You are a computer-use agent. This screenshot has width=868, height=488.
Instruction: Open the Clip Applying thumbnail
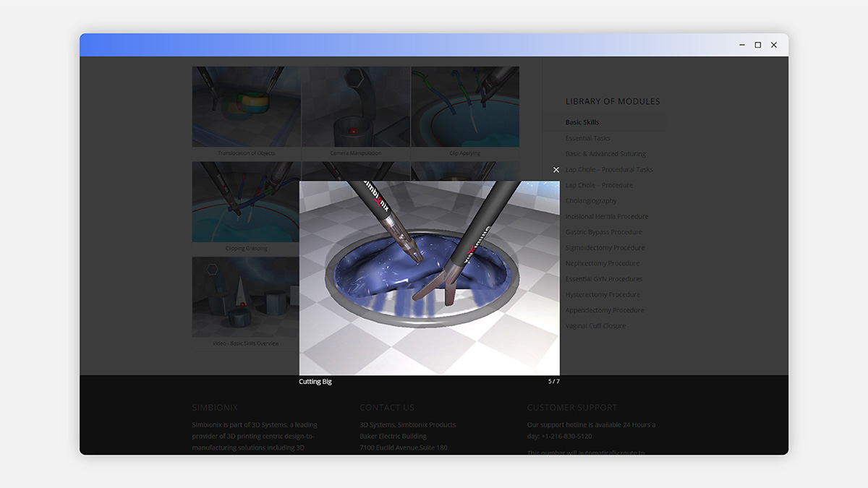click(x=464, y=107)
